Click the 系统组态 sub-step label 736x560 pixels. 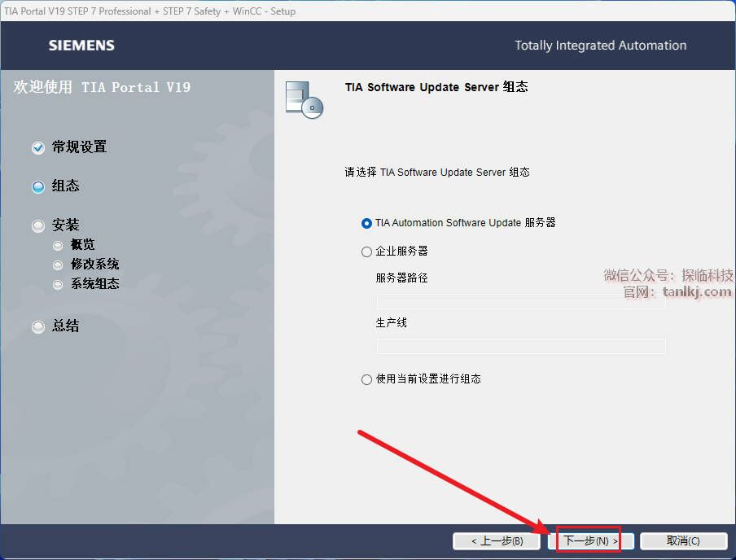click(x=94, y=284)
